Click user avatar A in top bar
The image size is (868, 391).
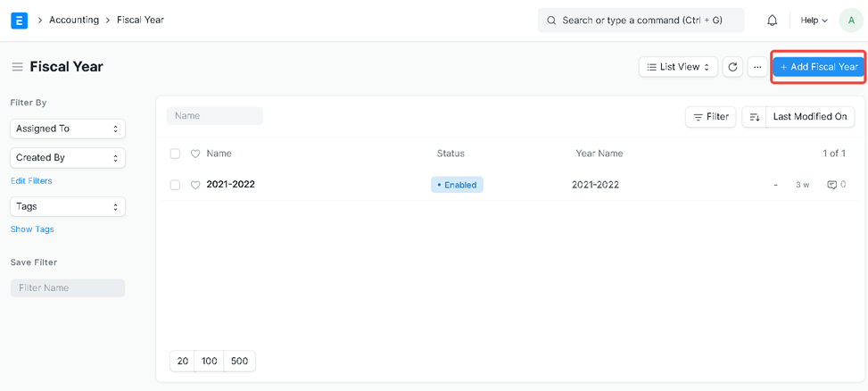(x=850, y=20)
